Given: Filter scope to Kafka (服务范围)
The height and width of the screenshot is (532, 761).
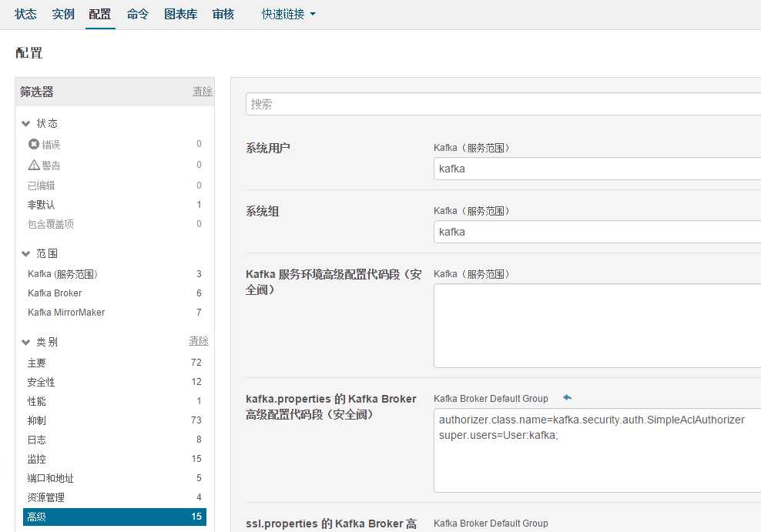Looking at the screenshot, I should pos(115,274).
